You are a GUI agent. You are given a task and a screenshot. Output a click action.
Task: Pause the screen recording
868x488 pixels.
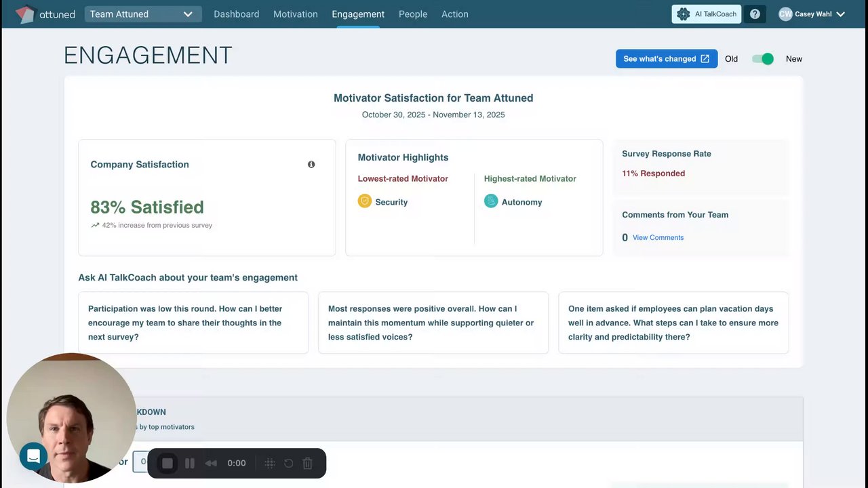[x=190, y=464]
